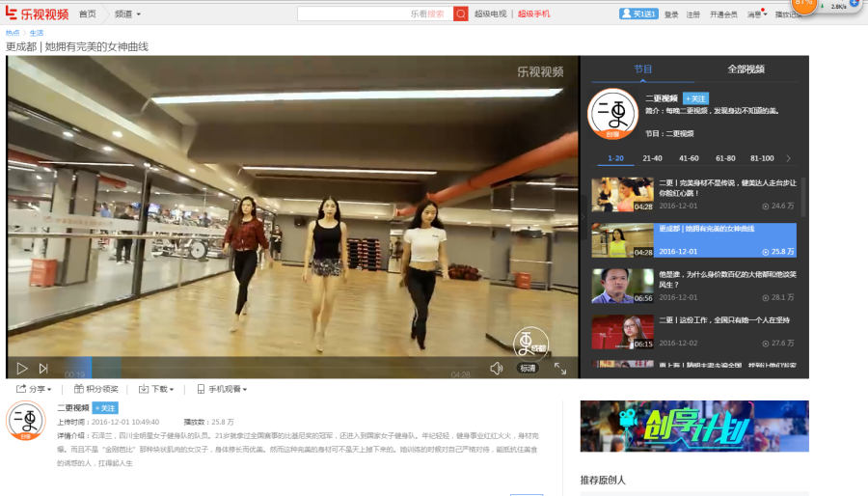
Task: Open the 消息 messages dropdown
Action: 757,14
